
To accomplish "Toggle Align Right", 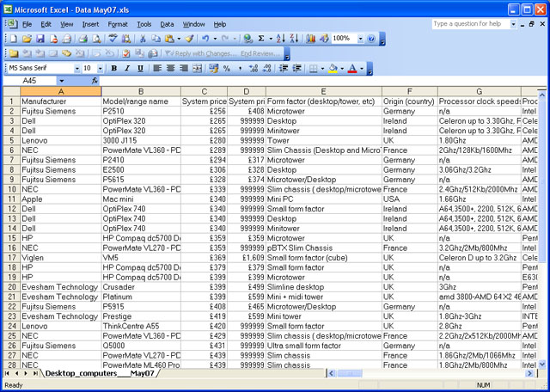I will [x=183, y=69].
